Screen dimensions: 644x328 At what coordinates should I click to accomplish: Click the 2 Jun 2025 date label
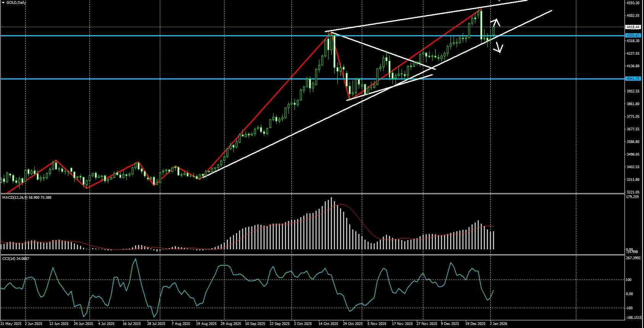point(34,324)
